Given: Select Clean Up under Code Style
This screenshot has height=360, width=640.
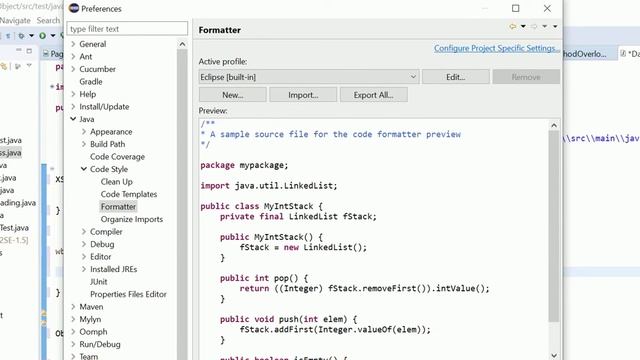Looking at the screenshot, I should [117, 182].
